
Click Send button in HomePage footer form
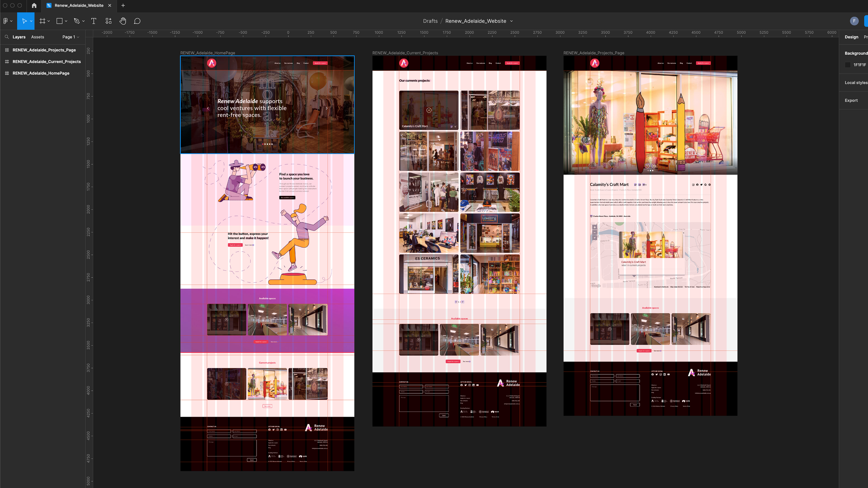coord(251,460)
